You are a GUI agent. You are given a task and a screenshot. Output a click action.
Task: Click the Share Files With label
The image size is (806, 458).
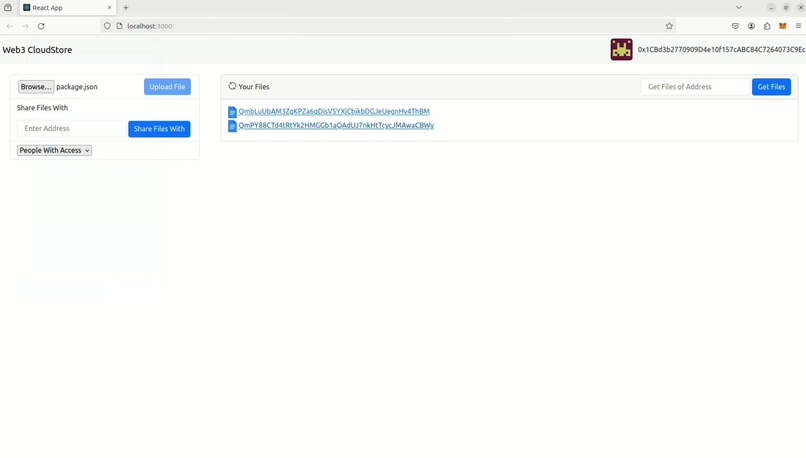(x=42, y=108)
